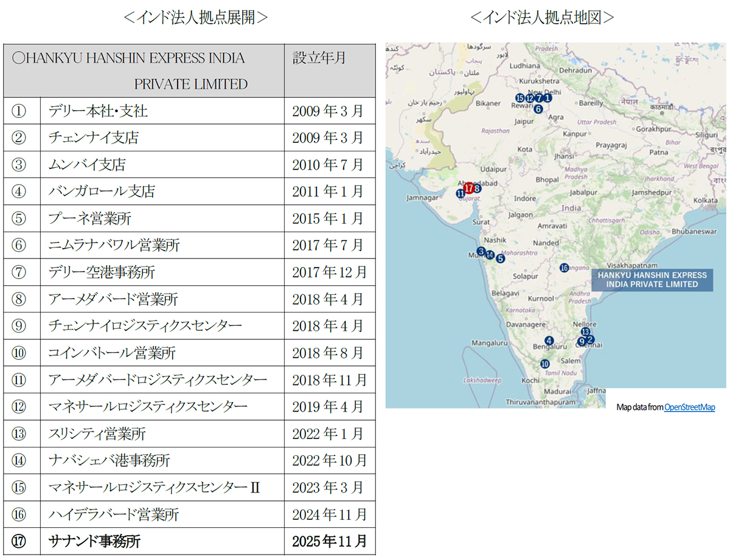The width and height of the screenshot is (730, 560).
Task: Click the HANKYU HANSHIN EXPRESS map label
Action: [652, 280]
